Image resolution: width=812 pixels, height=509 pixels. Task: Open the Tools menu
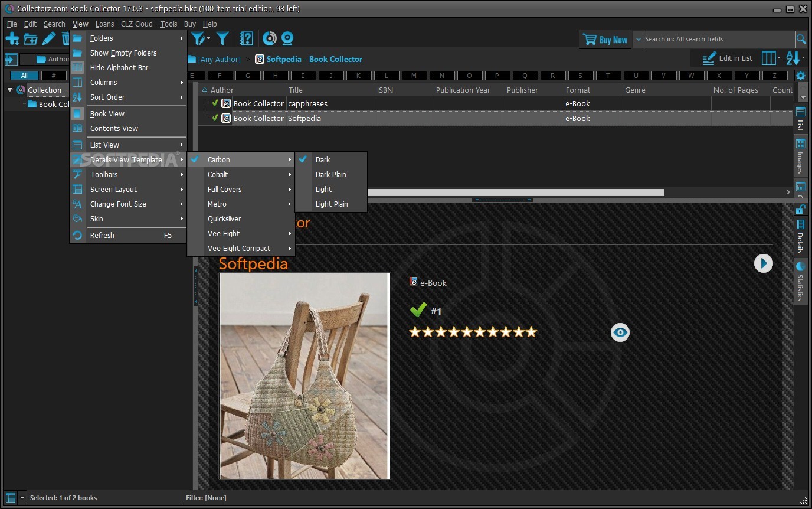coord(169,24)
